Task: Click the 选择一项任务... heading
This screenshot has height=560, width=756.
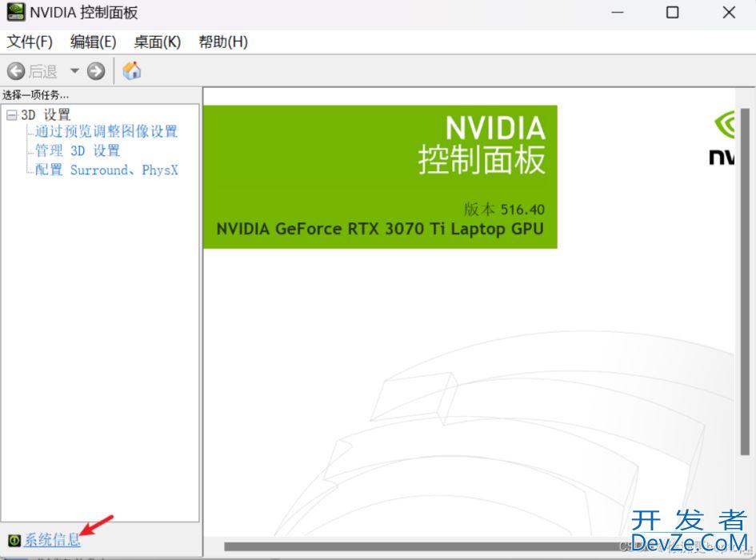Action: pyautogui.click(x=36, y=95)
